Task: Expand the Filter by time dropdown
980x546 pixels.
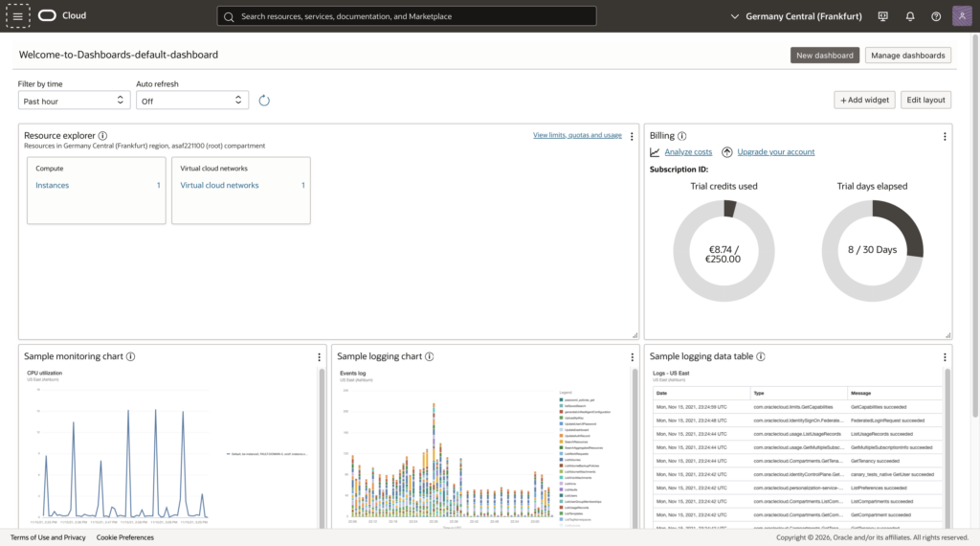Action: click(x=74, y=101)
